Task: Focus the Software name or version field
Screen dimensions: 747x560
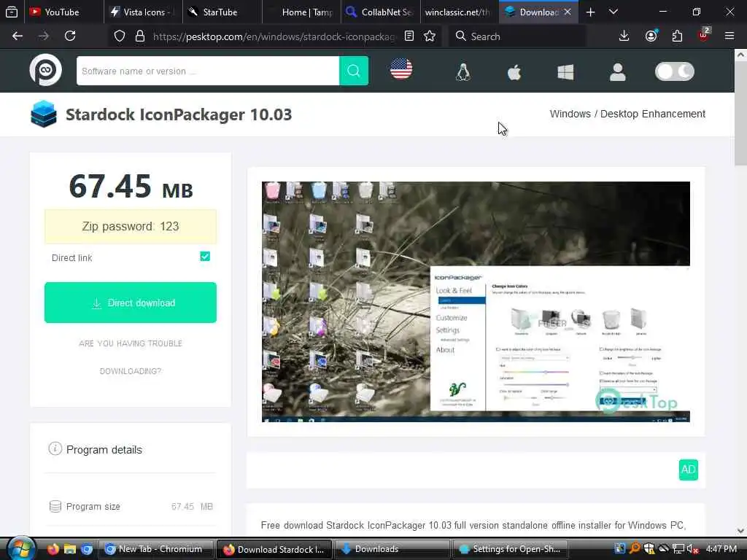Action: click(x=208, y=71)
